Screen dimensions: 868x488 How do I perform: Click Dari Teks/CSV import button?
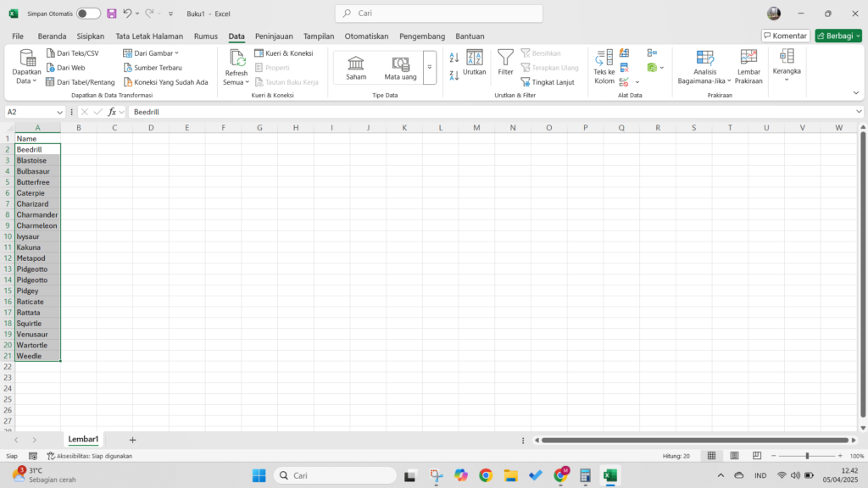click(73, 53)
